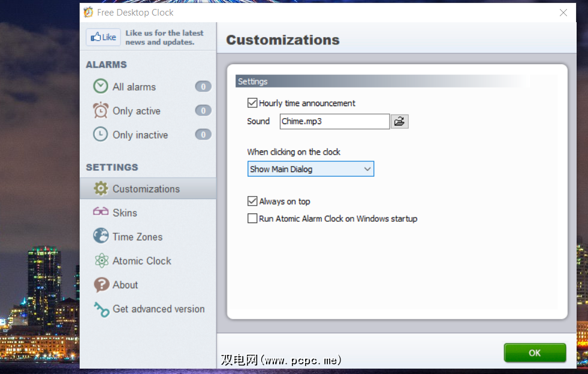Image resolution: width=588 pixels, height=374 pixels.
Task: Uncheck the Always on top option
Action: (252, 201)
